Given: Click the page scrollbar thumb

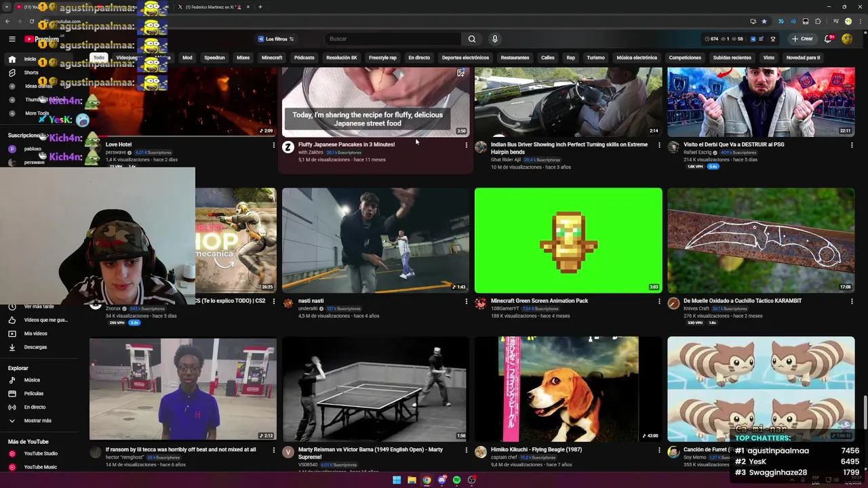Looking at the screenshot, I should (x=865, y=411).
